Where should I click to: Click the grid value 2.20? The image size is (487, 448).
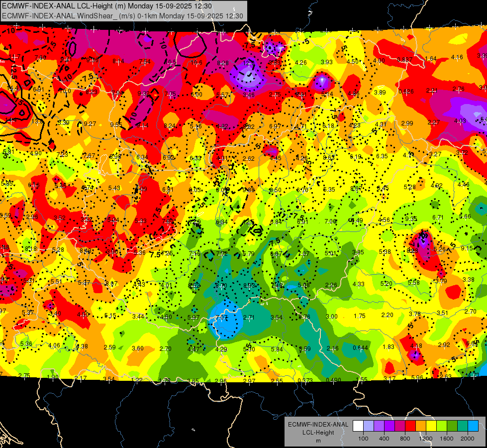pyautogui.click(x=387, y=315)
